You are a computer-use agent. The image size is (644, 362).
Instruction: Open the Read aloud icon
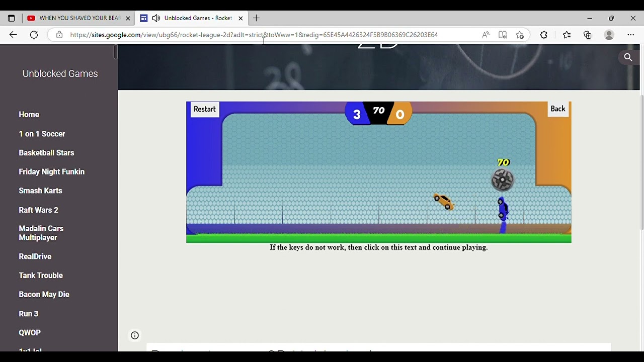tap(486, 35)
